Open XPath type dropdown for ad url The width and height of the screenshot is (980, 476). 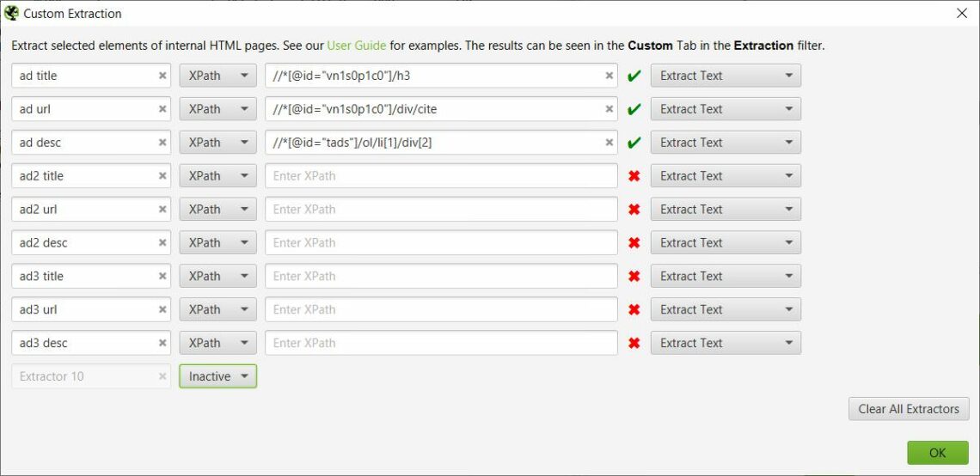point(217,109)
